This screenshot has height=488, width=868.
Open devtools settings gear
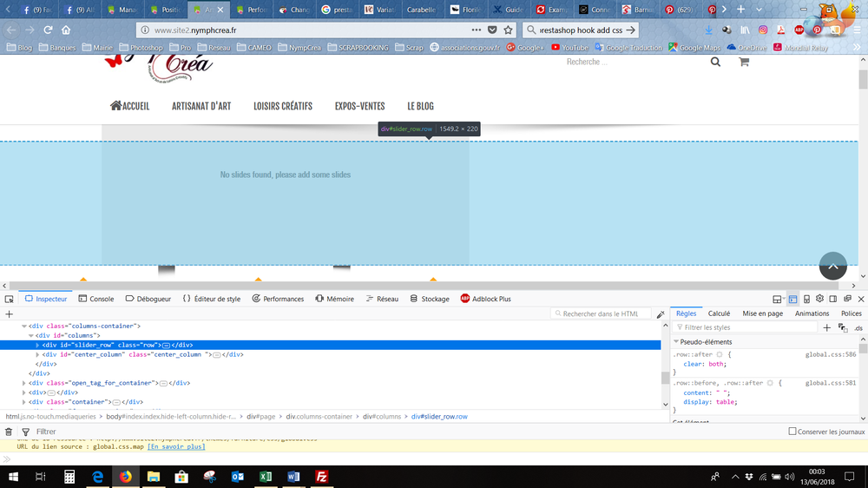coord(820,299)
